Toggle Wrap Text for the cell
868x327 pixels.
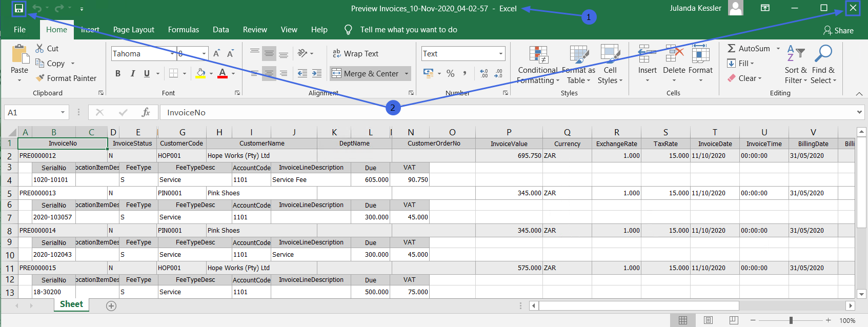(x=355, y=54)
